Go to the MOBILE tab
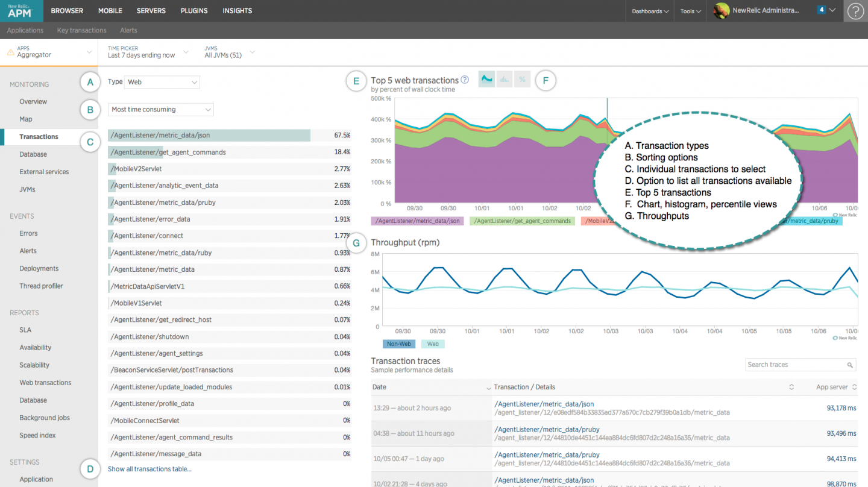This screenshot has width=868, height=487. (x=110, y=11)
